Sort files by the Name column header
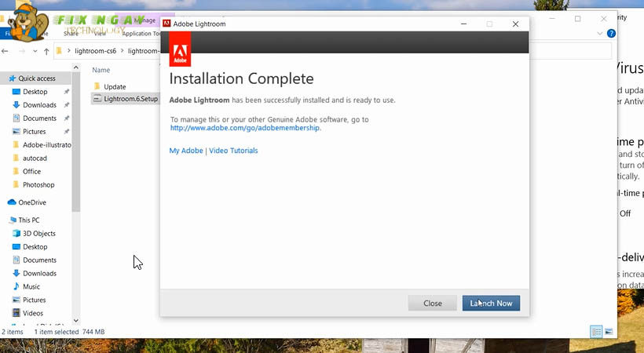 101,70
